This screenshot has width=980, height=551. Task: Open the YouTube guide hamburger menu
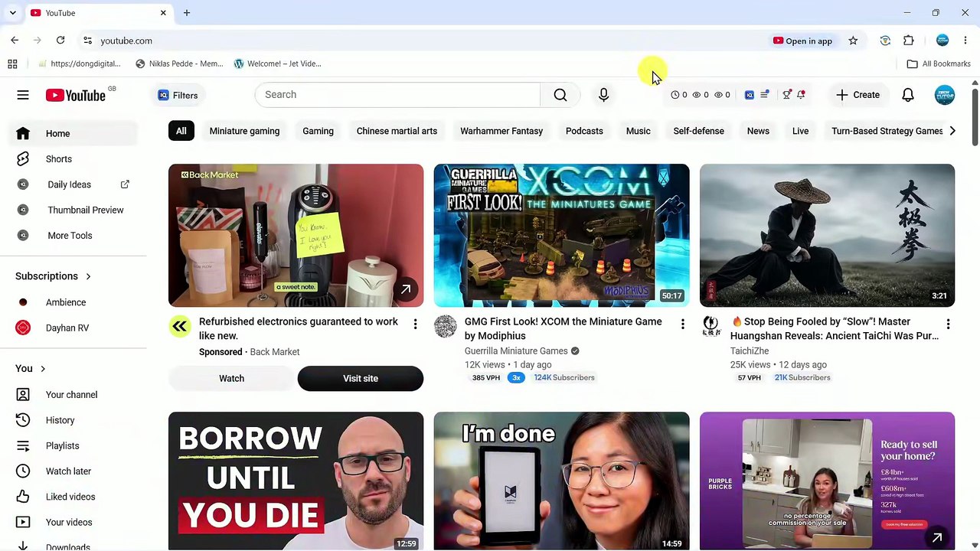[23, 95]
